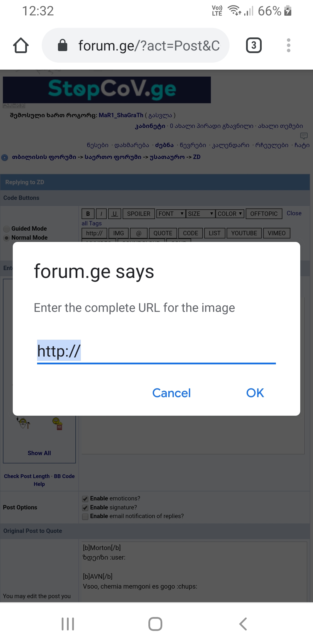The width and height of the screenshot is (313, 644).
Task: Open the Show All emoticons link
Action: 39,453
